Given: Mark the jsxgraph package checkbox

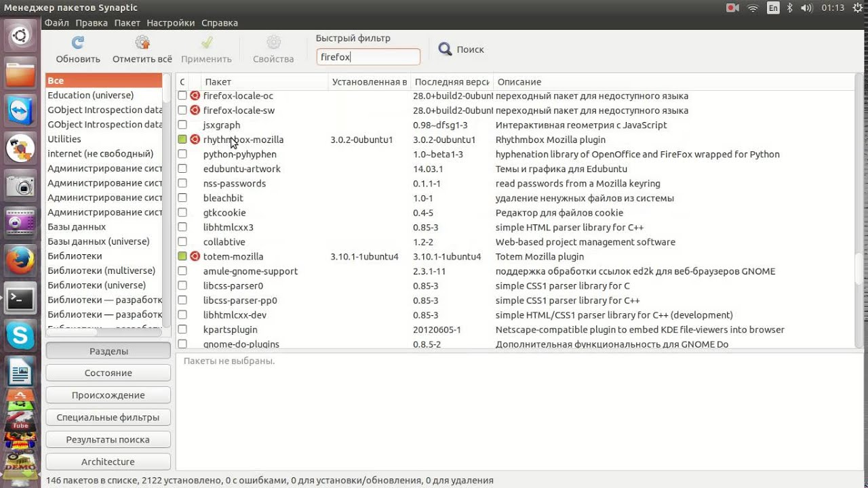Looking at the screenshot, I should [x=182, y=125].
